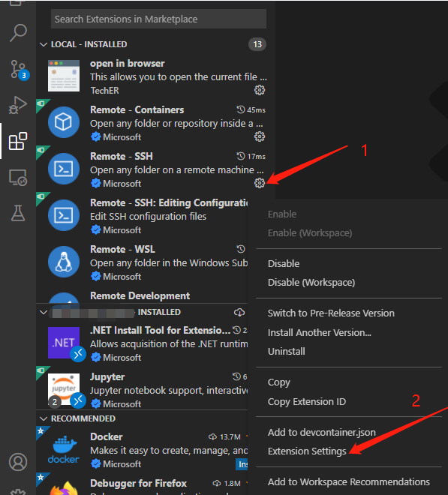Click the Microsoft verified badge under Remote - SSH
The image size is (448, 495).
95,184
